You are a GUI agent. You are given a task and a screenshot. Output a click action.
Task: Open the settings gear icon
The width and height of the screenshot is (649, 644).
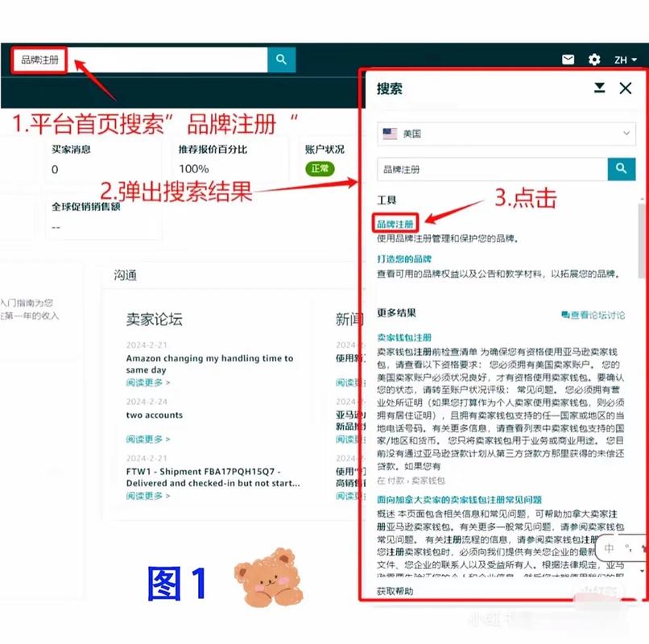(x=594, y=59)
